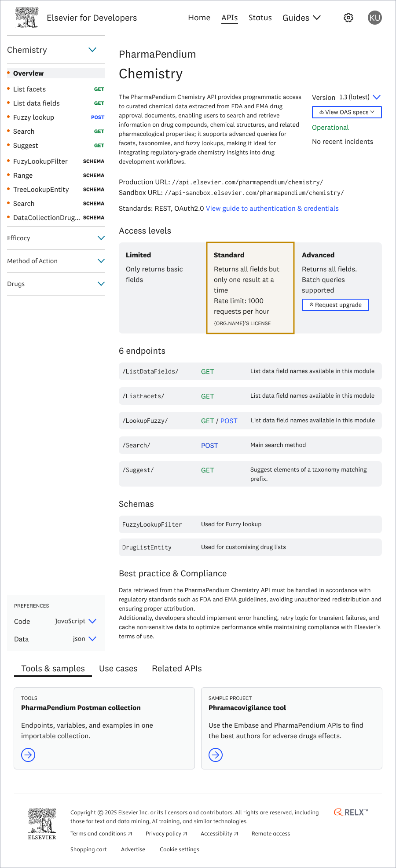Image resolution: width=396 pixels, height=868 pixels.
Task: Click the Production URL text
Action: (221, 182)
